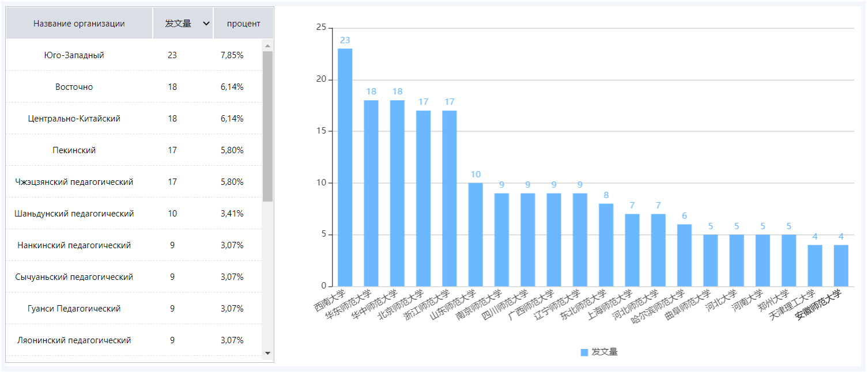
Task: Click the 发文量 column header text
Action: click(178, 24)
